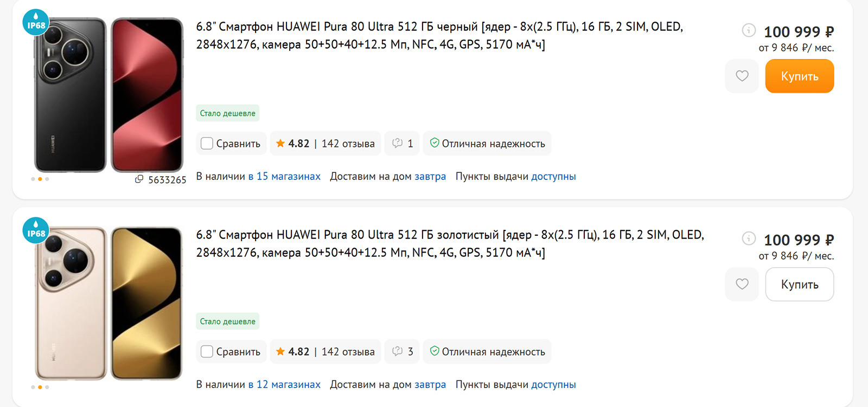Click IP68 badge on black phone
The image size is (868, 407).
click(x=36, y=22)
